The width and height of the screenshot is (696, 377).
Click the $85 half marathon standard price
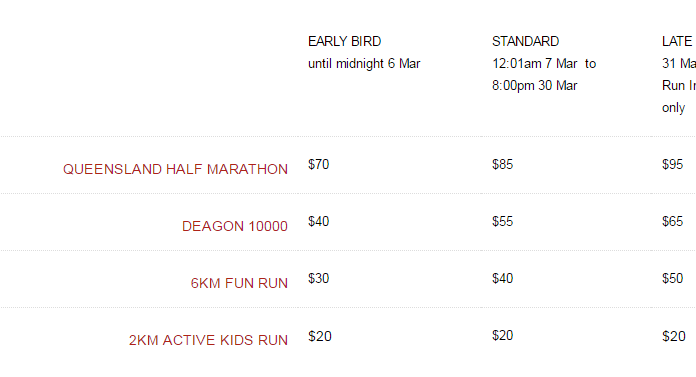(502, 164)
